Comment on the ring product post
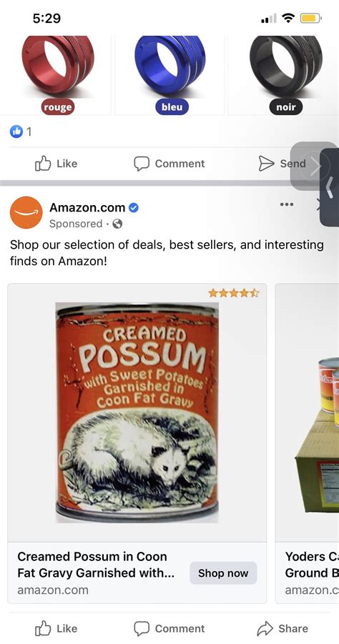The width and height of the screenshot is (339, 644). point(169,164)
